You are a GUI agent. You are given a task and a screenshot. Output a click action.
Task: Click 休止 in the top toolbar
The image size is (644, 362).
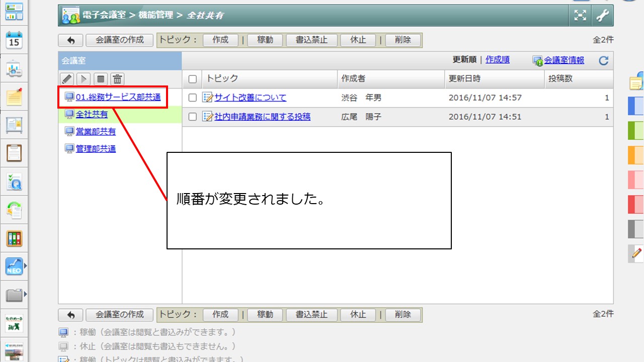coord(358,40)
